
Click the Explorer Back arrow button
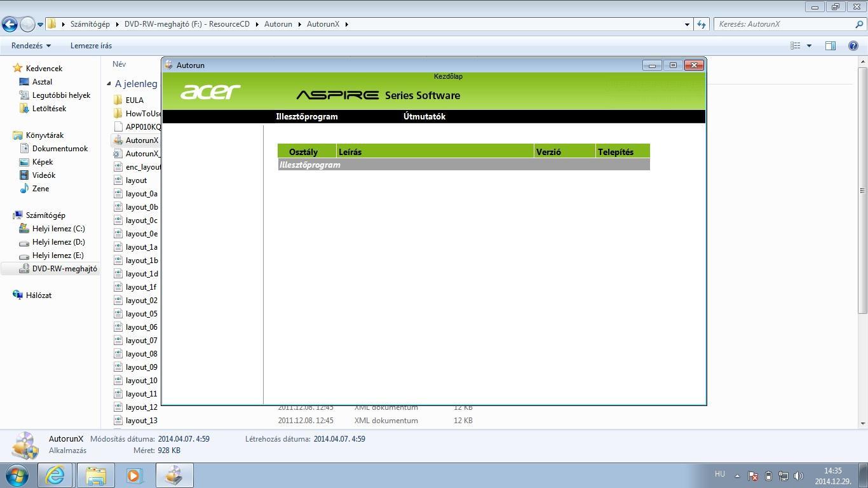click(x=10, y=24)
